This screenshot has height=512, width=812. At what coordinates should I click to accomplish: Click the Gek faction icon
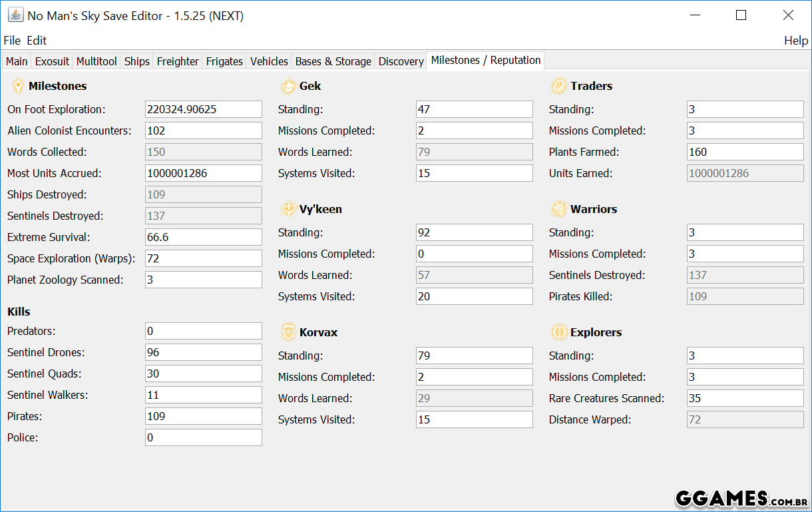[x=288, y=86]
